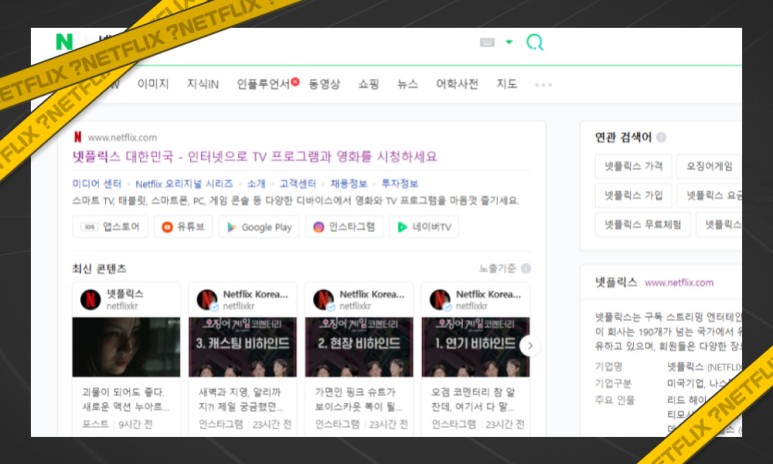Image resolution: width=773 pixels, height=464 pixels.
Task: Open the www.netflix.com URL text in result
Action: (x=122, y=137)
